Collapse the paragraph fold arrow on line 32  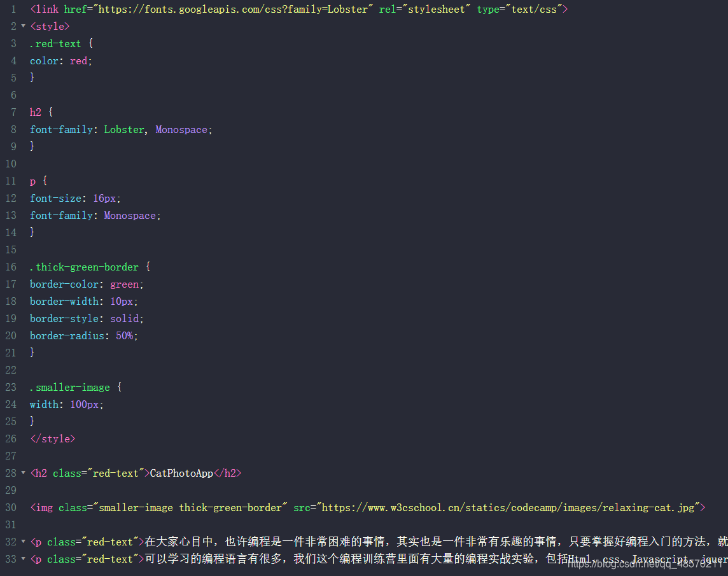(x=23, y=542)
